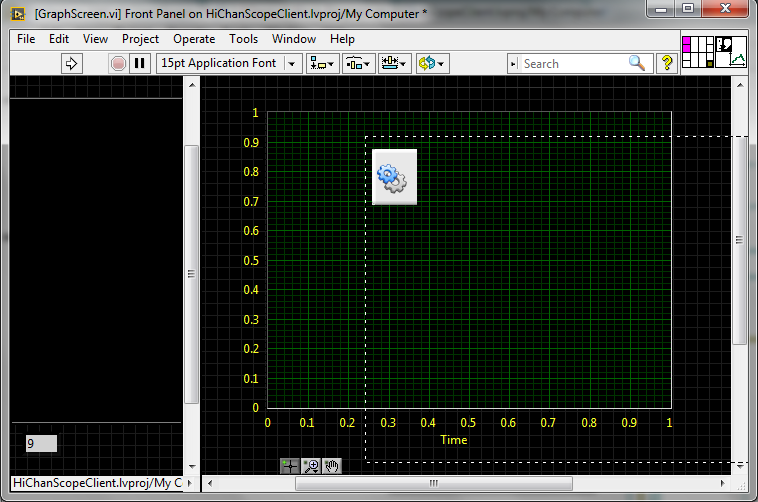
Task: Expand the Align Objects dropdown
Action: pyautogui.click(x=323, y=63)
